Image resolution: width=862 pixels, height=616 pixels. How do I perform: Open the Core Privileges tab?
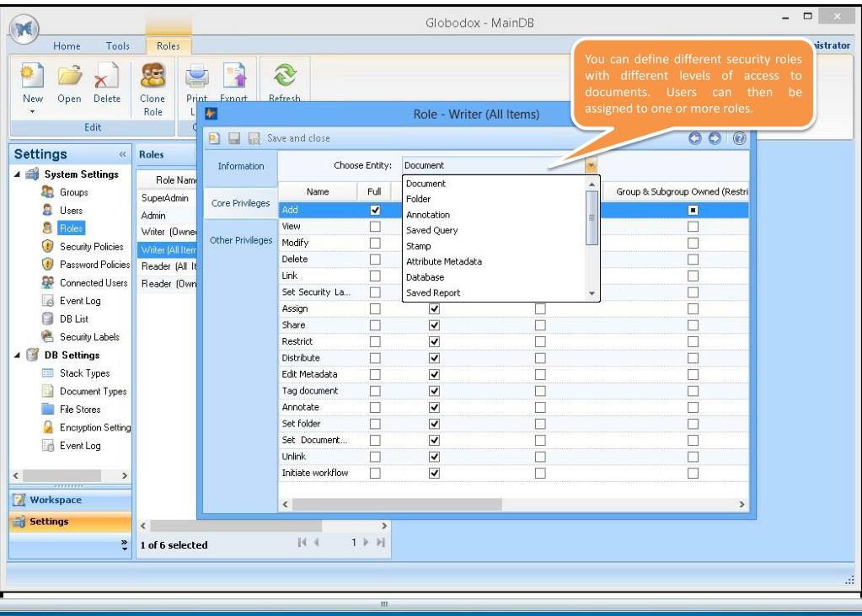click(x=241, y=203)
